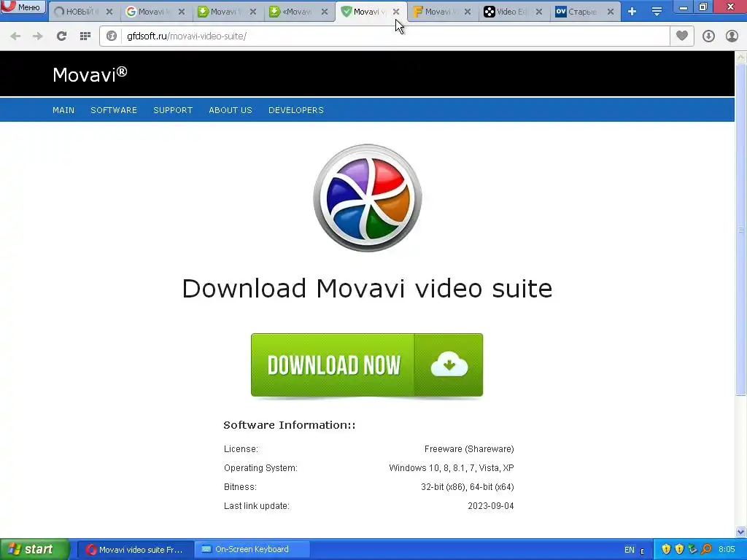
Task: Open the downloads icon in toolbar
Action: pyautogui.click(x=708, y=36)
